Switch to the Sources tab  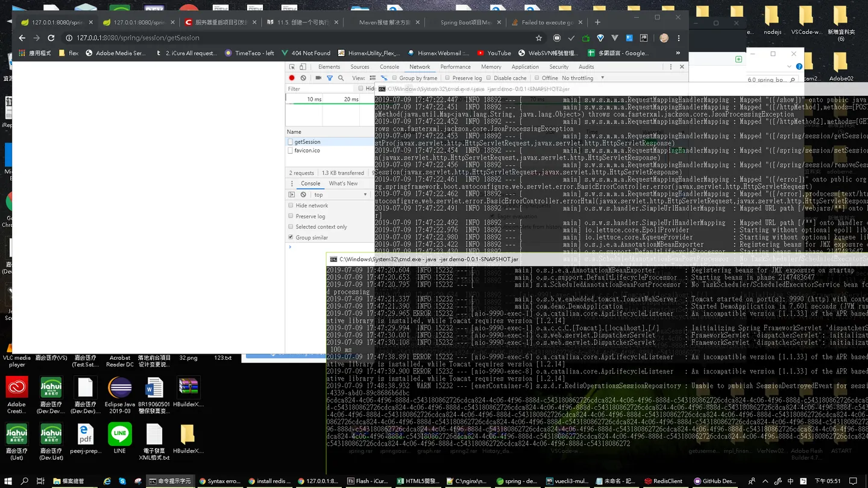pyautogui.click(x=360, y=67)
